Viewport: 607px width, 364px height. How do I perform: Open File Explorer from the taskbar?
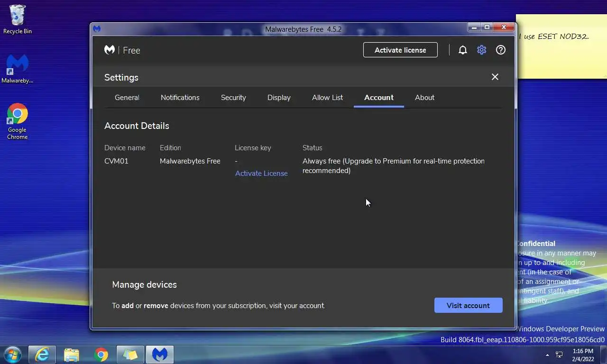tap(72, 355)
